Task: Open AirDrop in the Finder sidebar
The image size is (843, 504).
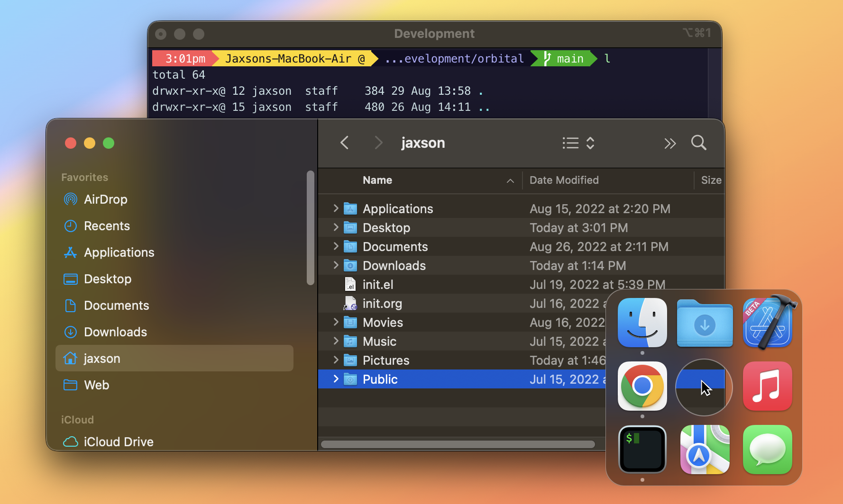Action: (174, 199)
